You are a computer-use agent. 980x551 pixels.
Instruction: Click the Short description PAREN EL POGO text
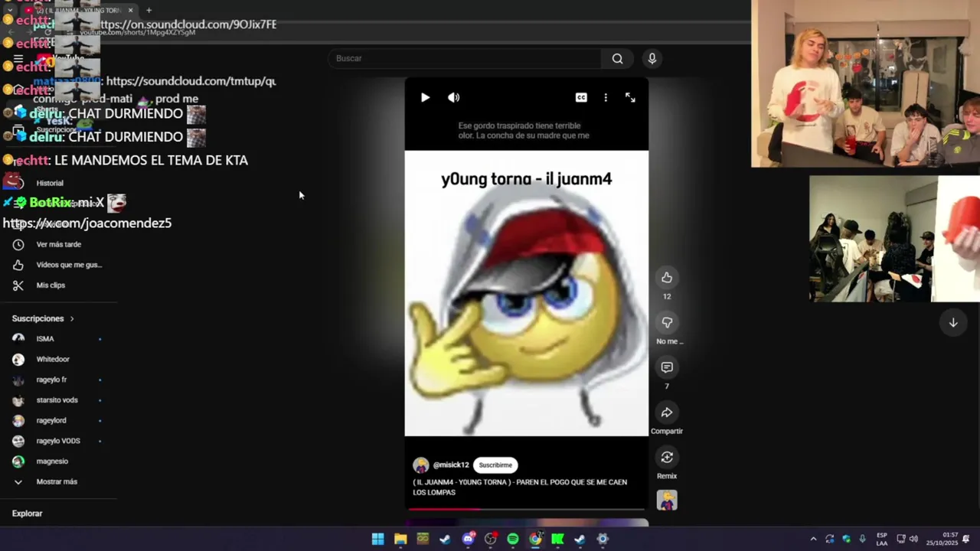tap(520, 487)
